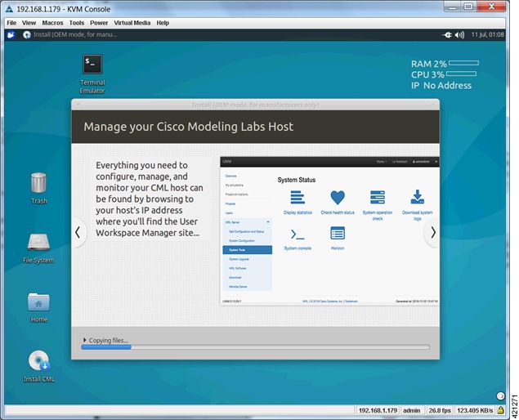Screen dimensions: 519x420
Task: Open the Terminal Emulator desktop icon
Action: pos(92,65)
